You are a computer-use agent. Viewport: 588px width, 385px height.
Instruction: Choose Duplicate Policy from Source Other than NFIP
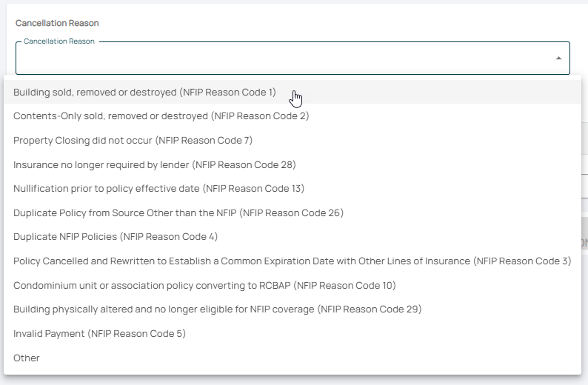point(178,212)
